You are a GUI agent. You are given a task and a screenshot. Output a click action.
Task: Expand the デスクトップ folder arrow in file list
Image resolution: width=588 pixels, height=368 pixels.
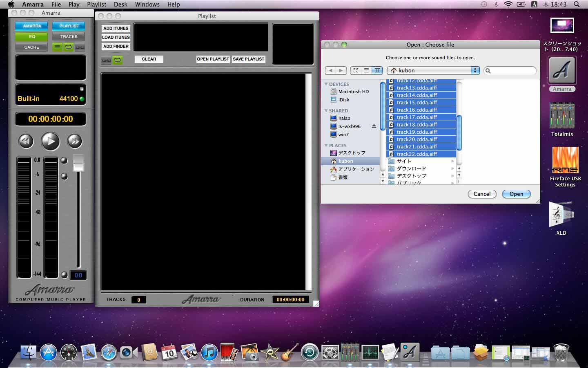[x=452, y=176]
